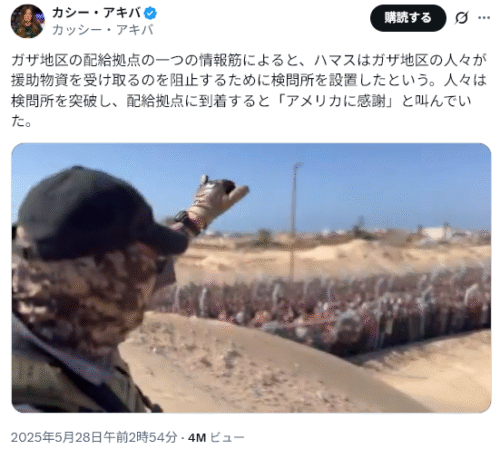
Task: Open display name カシー・アキバ profile
Action: click(x=97, y=13)
